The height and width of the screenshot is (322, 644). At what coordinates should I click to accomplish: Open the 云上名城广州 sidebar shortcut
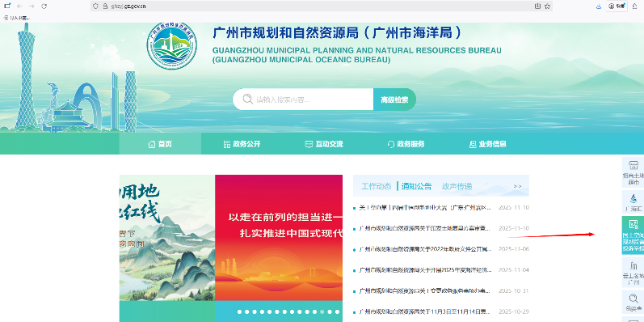pos(633,271)
